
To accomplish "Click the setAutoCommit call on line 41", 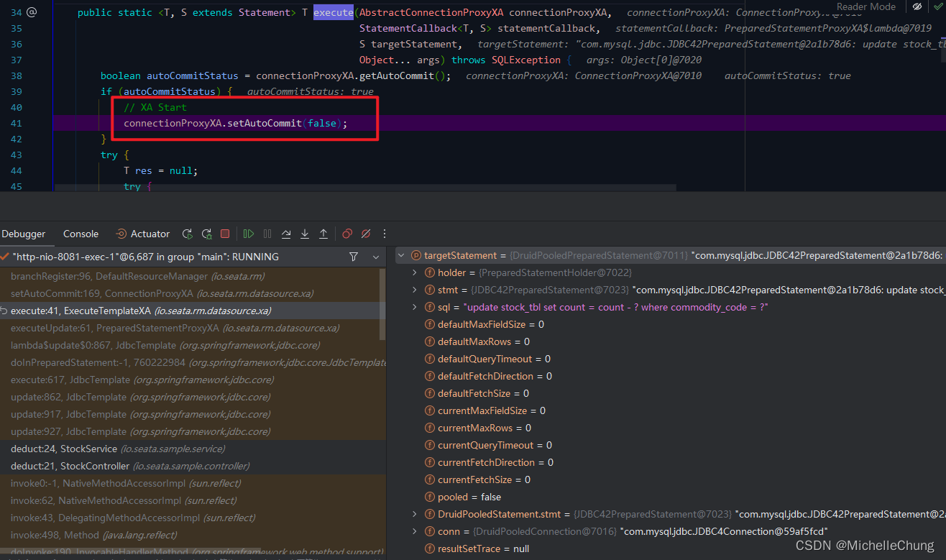I will click(x=266, y=123).
